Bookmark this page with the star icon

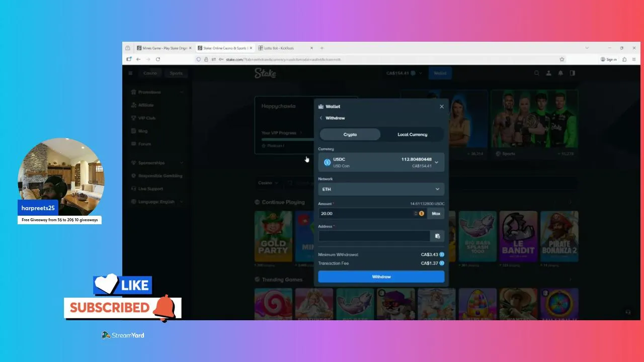(562, 59)
